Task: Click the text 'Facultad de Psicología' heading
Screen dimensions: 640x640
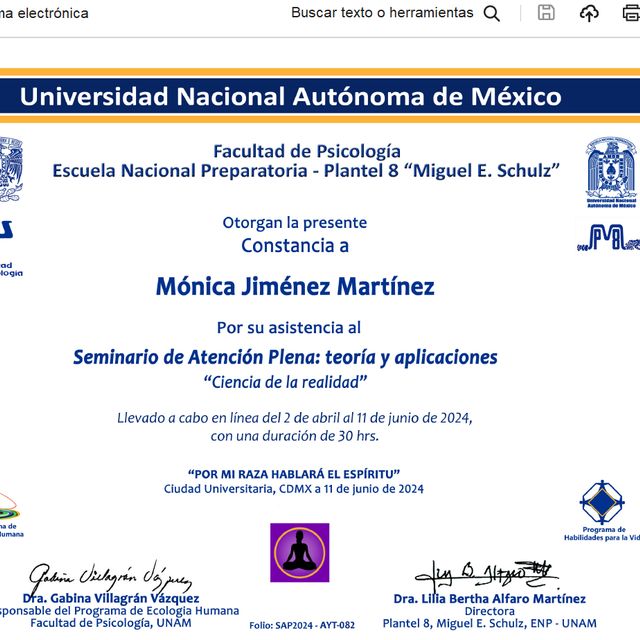Action: pos(307,151)
